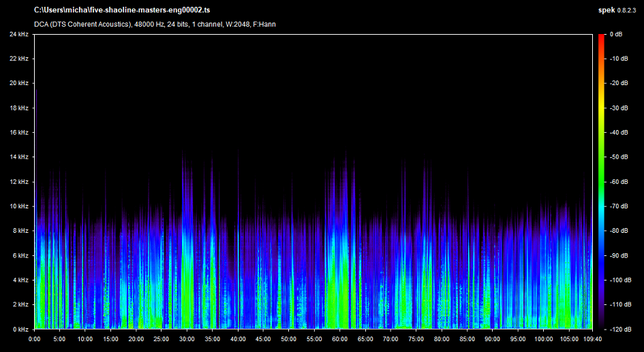Click the file path five-shaoline-masters-eng00002.ts

121,11
